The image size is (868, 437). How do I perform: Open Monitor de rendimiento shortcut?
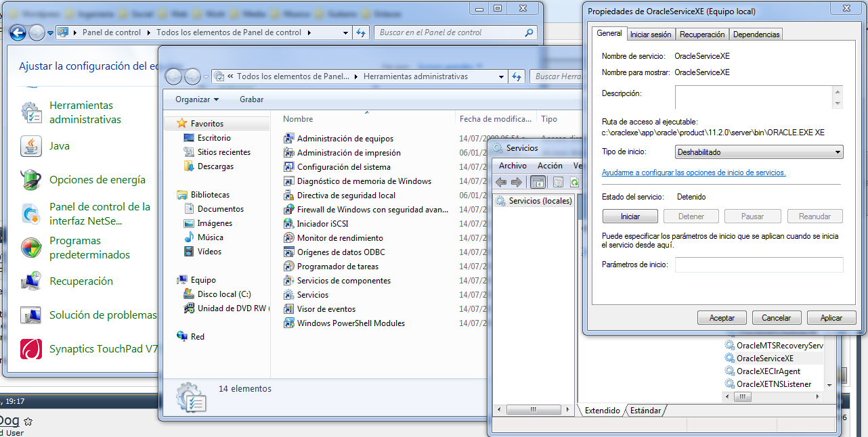pos(340,238)
